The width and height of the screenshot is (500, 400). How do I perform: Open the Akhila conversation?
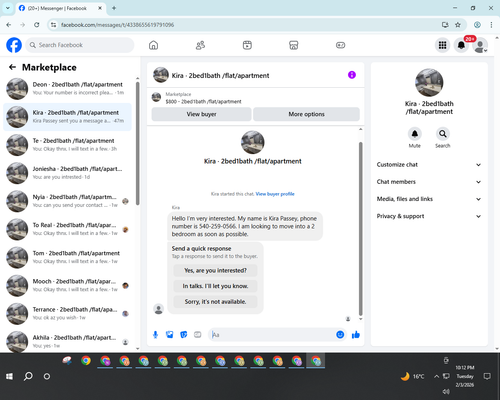(67, 341)
